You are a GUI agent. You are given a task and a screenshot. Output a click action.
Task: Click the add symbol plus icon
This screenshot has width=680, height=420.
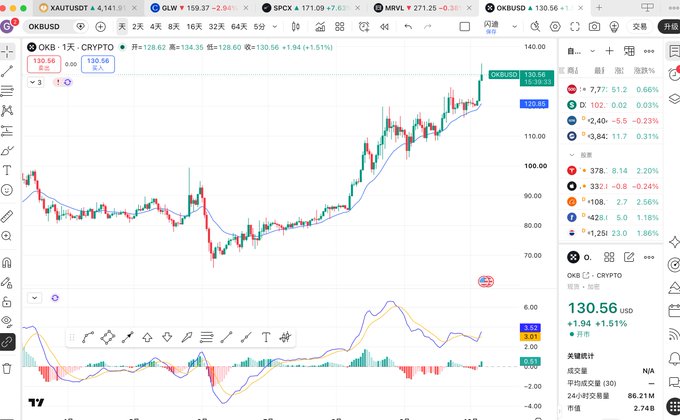click(x=101, y=27)
